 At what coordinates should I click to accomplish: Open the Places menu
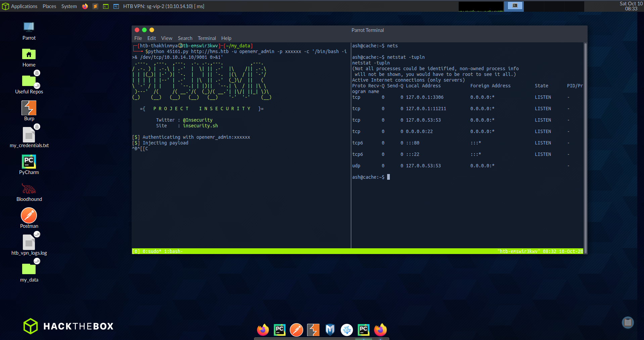49,6
